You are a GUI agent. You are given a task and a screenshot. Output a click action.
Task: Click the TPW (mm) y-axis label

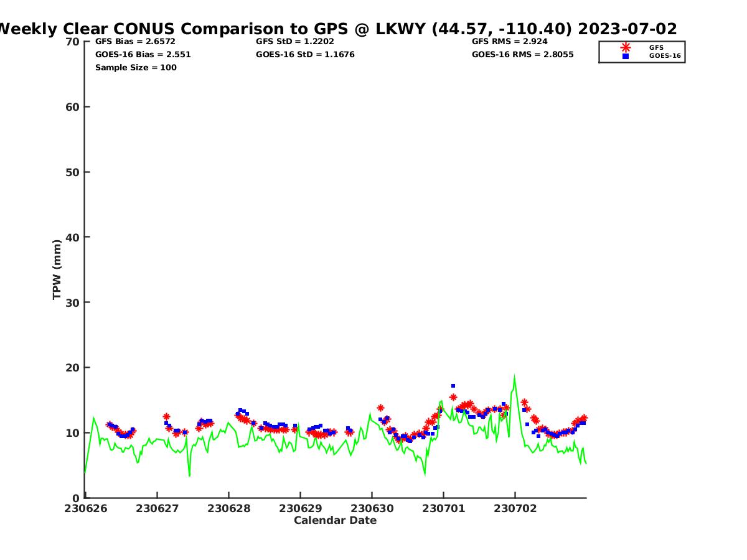coord(57,269)
